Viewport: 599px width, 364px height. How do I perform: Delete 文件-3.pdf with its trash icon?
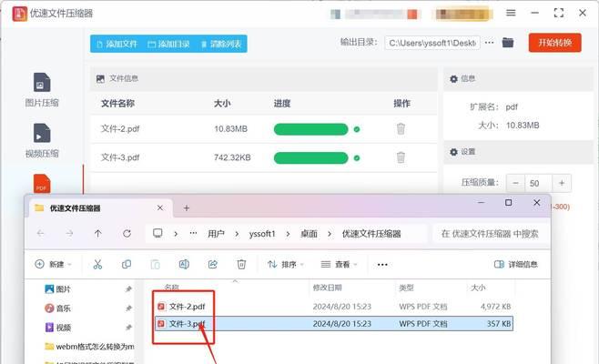[401, 157]
